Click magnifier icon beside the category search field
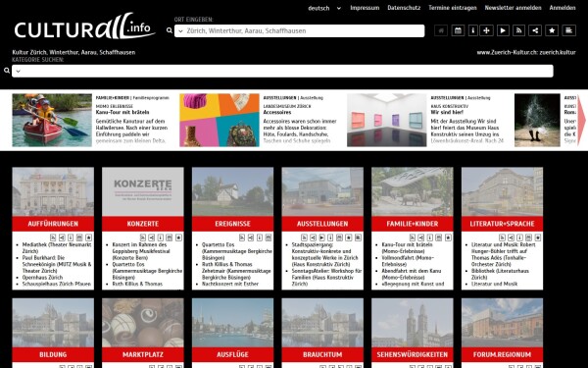This screenshot has width=588, height=368. click(x=7, y=71)
